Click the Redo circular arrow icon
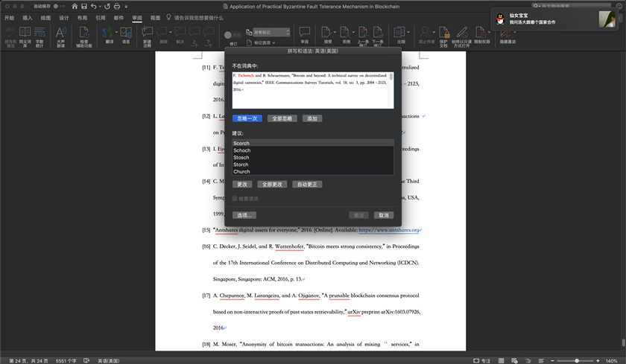 [107, 7]
